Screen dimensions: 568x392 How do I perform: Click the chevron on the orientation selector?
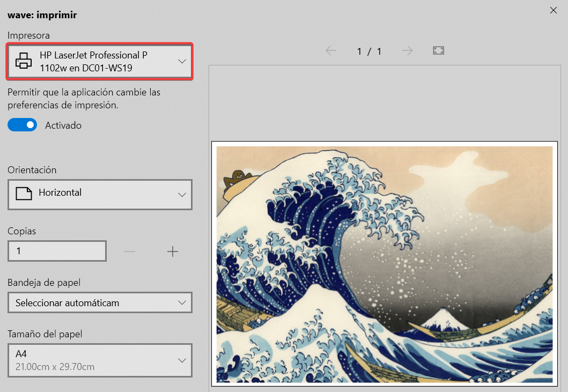182,194
